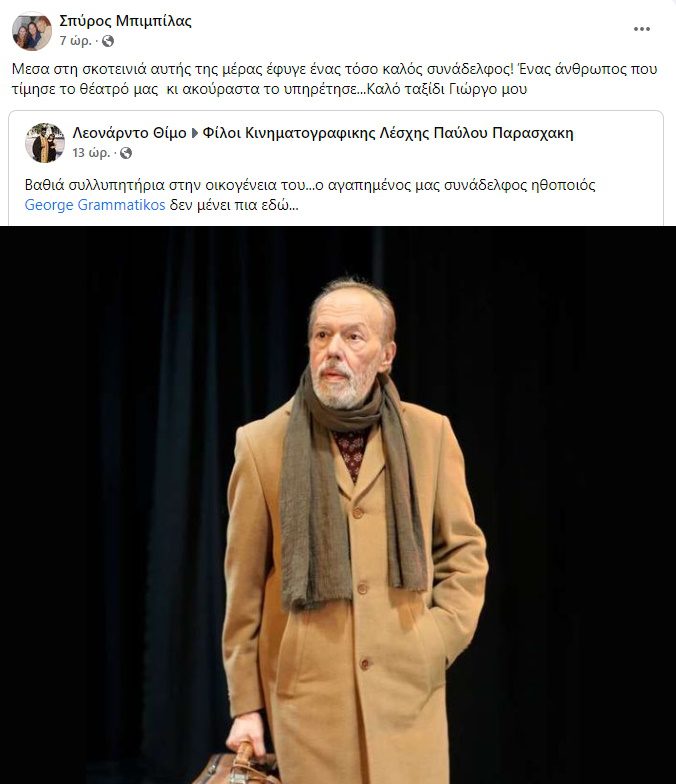Visit Λεονάρντο Θίμο's profile via name link

(129, 133)
